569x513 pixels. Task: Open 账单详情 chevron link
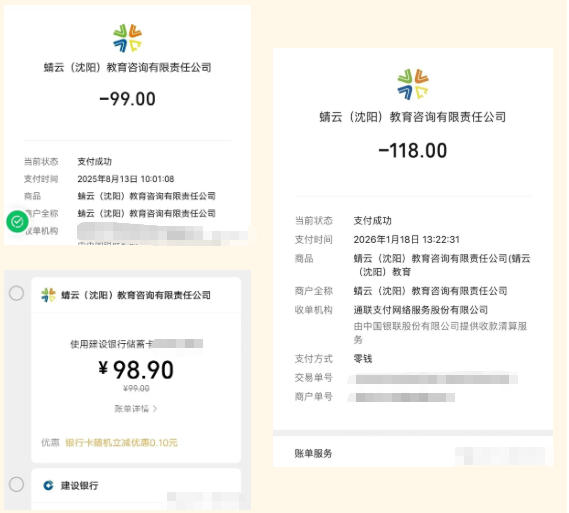click(136, 409)
